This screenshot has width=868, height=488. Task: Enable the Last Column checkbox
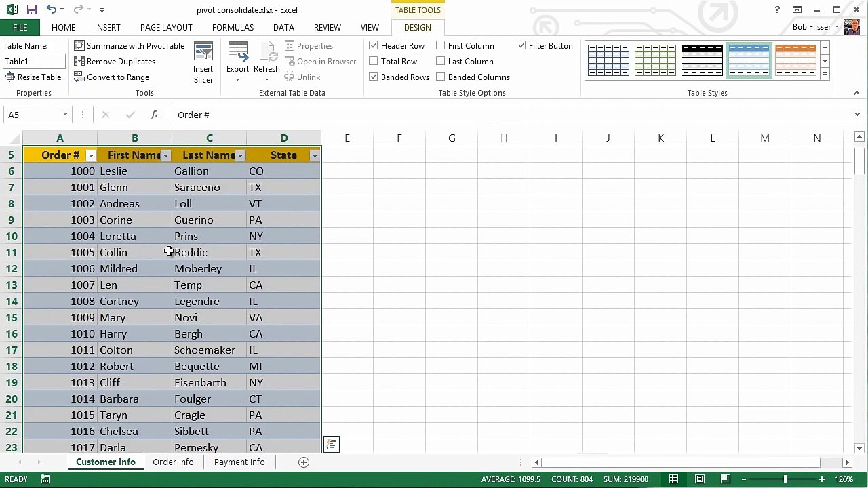coord(441,61)
